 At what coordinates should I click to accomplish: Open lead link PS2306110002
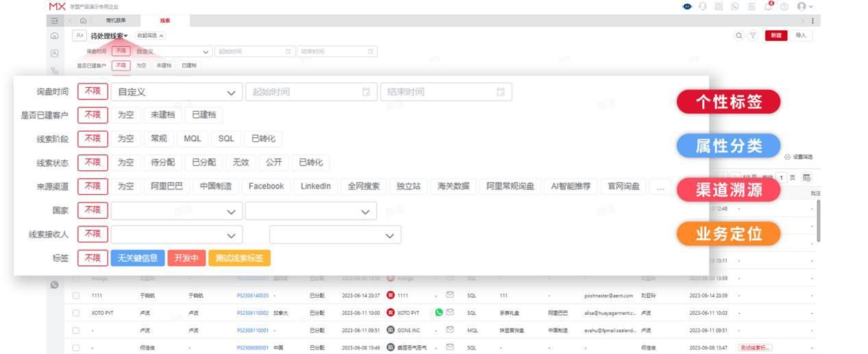point(253,313)
